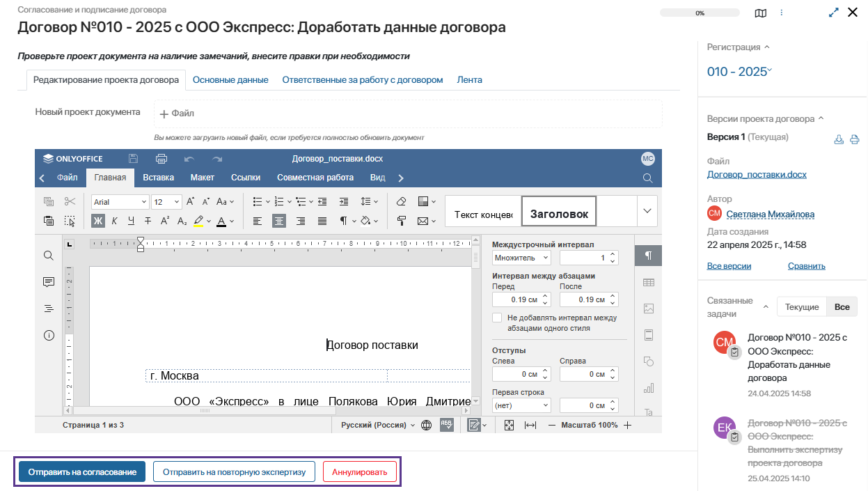
Task: Switch related tasks filter to Текущие
Action: 801,306
